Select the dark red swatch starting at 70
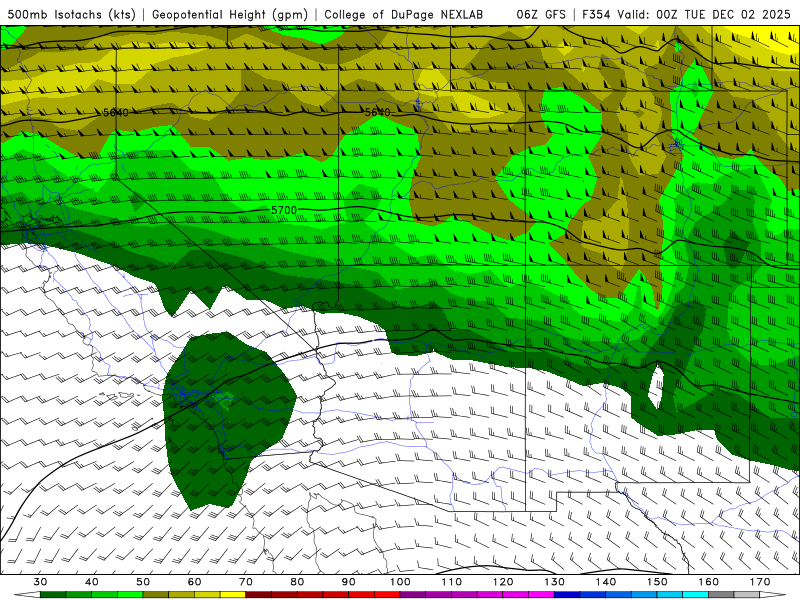 pos(259,595)
